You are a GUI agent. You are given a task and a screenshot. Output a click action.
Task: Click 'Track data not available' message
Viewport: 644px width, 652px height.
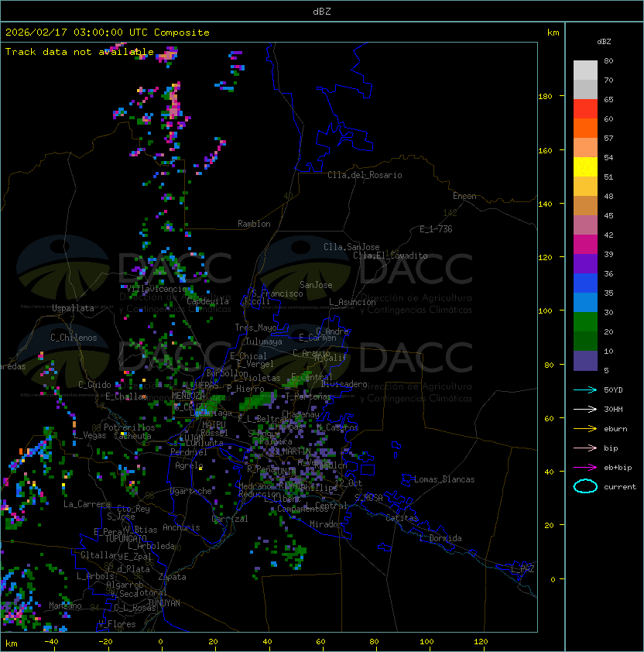point(80,52)
